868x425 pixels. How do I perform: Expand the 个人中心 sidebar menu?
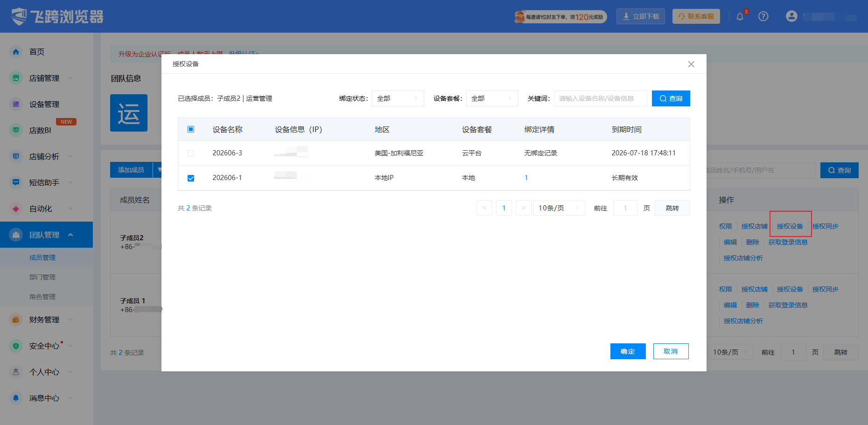[x=70, y=372]
